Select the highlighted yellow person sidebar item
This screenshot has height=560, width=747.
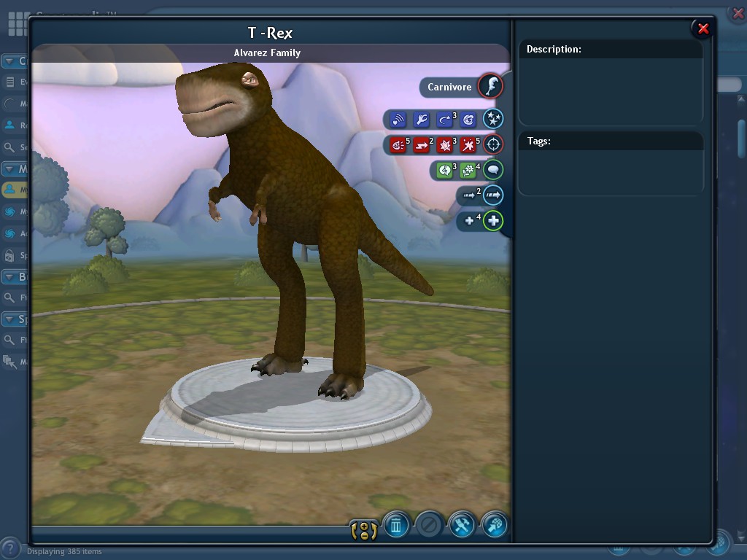tap(15, 190)
